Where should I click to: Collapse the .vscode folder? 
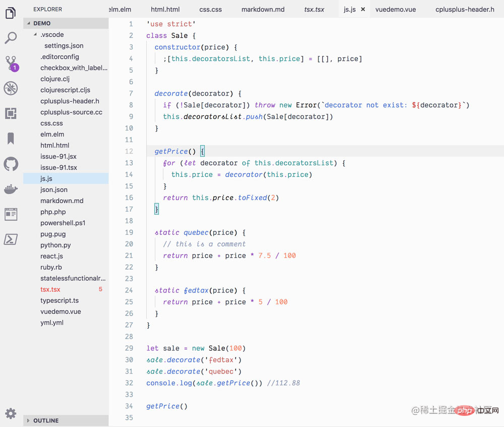click(x=52, y=35)
